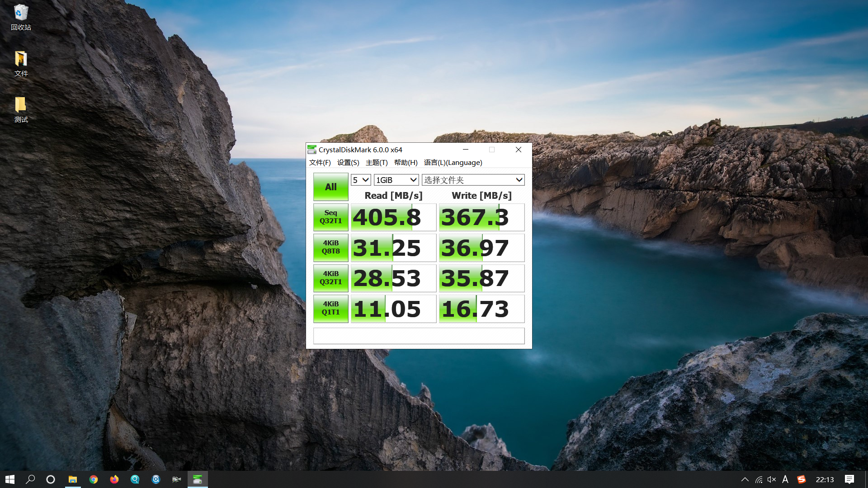Open the Sogou input method tray icon
This screenshot has height=488, width=868.
[802, 479]
